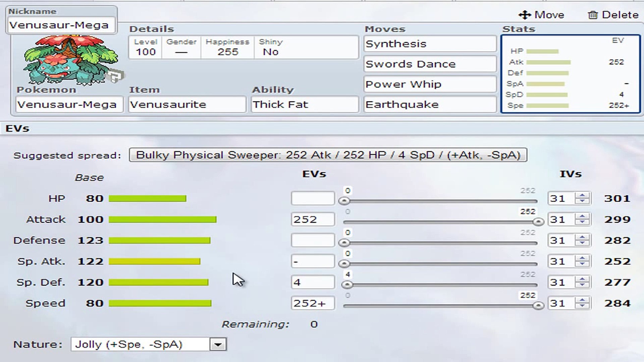
Task: Click the Move crossed-arrows icon
Action: click(526, 14)
